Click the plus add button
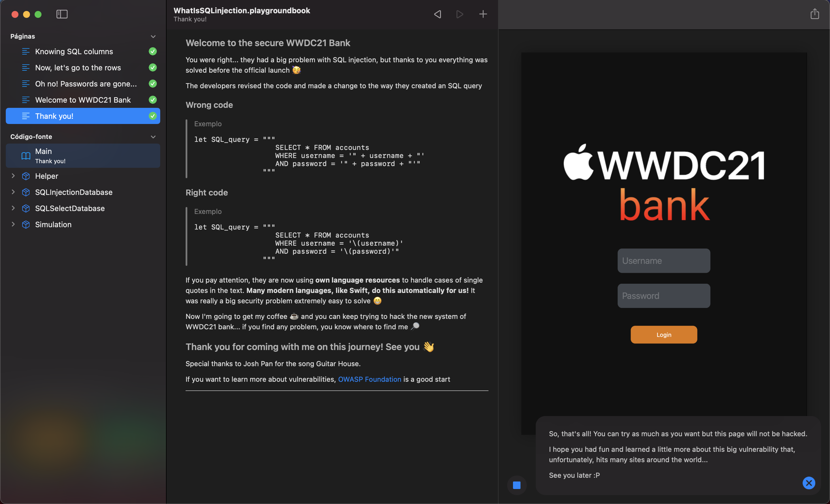The image size is (830, 504). [x=483, y=14]
